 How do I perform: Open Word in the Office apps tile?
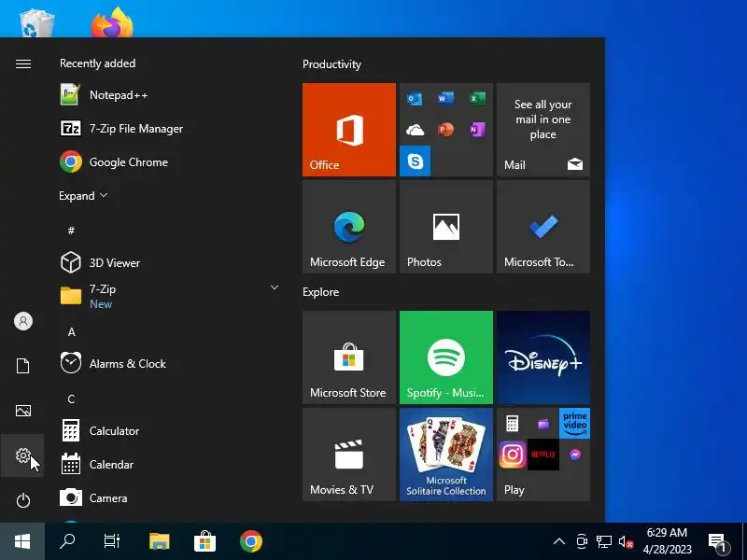pos(445,99)
